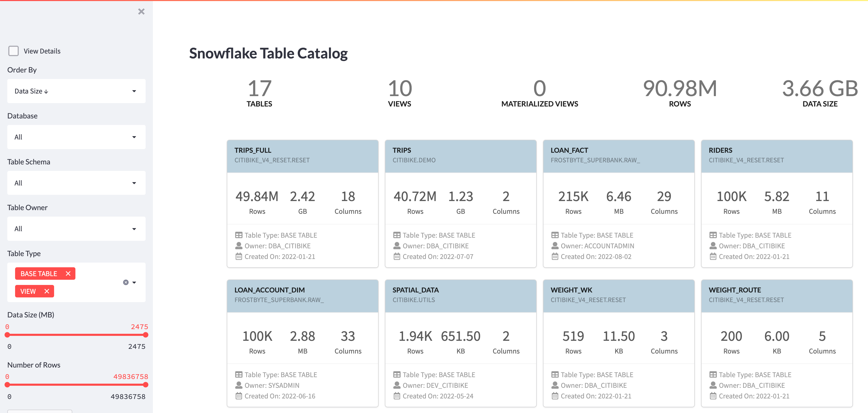Clear all Table Type selections
The width and height of the screenshot is (868, 413).
coord(126,282)
